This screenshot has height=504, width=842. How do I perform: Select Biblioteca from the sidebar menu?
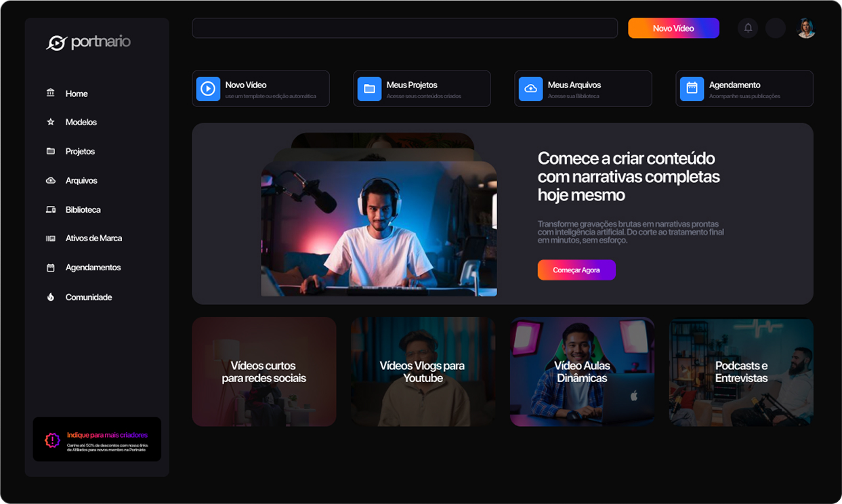tap(83, 210)
